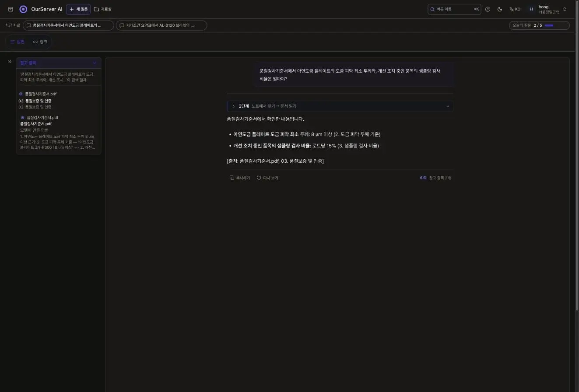Focus the 빠른 이동 quick search field
This screenshot has width=579, height=392.
[454, 9]
